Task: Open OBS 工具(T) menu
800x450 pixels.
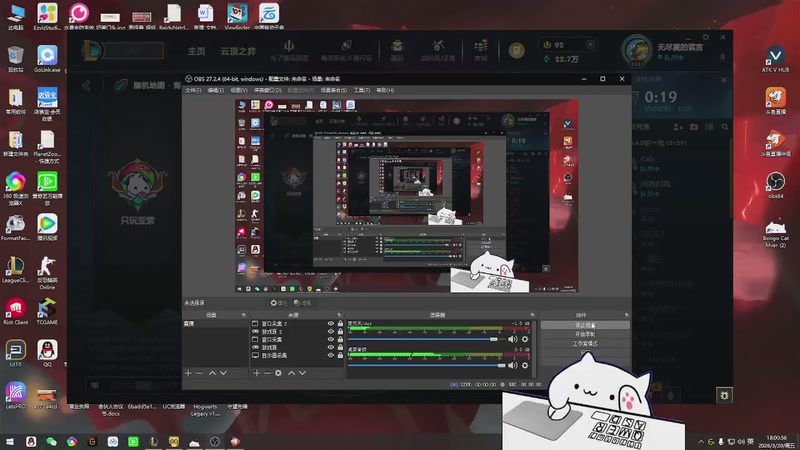Action: pyautogui.click(x=362, y=90)
